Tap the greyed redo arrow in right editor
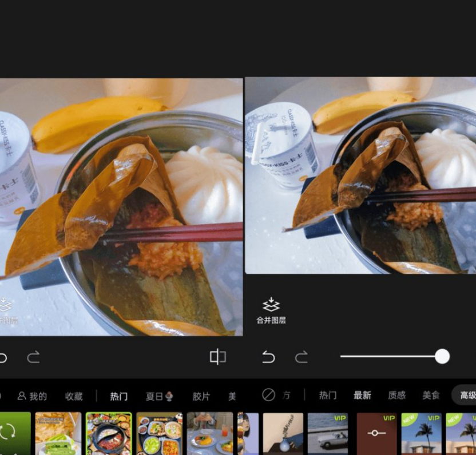Image resolution: width=476 pixels, height=455 pixels. point(302,357)
